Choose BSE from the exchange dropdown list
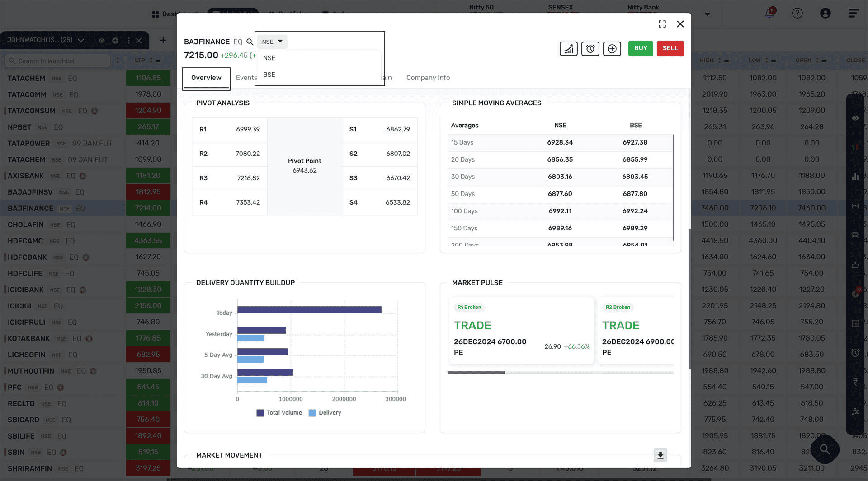 [x=319, y=75]
